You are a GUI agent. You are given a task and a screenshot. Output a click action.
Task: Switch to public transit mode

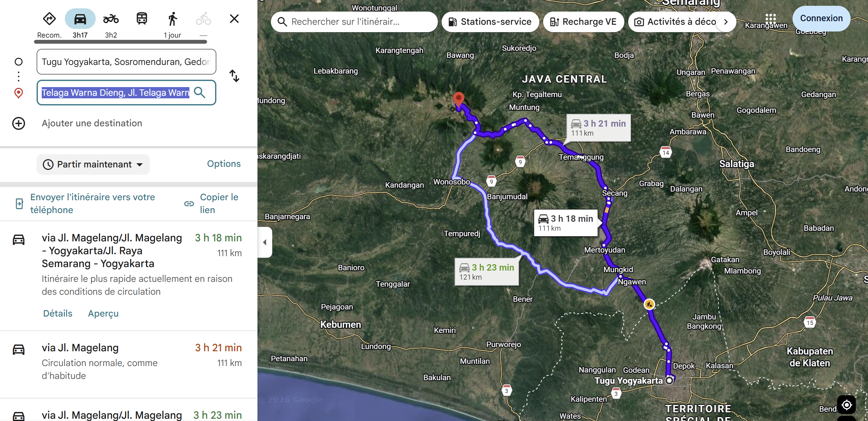tap(142, 19)
